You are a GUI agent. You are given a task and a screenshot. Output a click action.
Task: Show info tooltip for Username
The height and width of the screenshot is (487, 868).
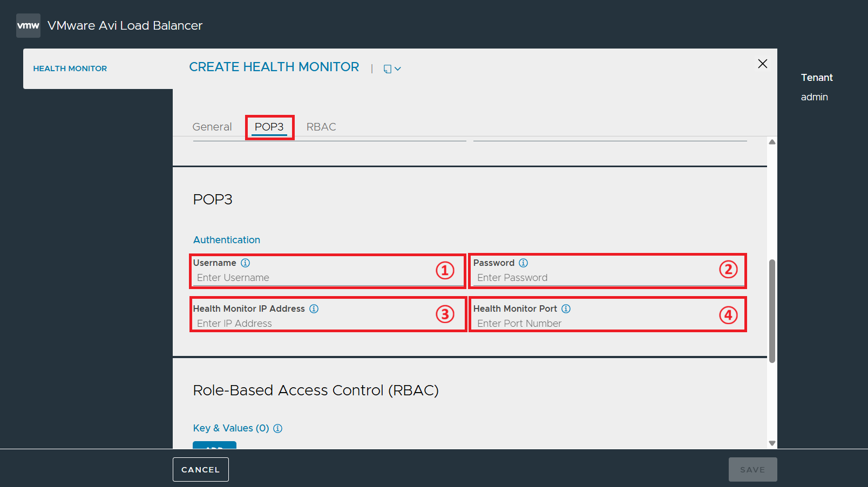pos(245,263)
